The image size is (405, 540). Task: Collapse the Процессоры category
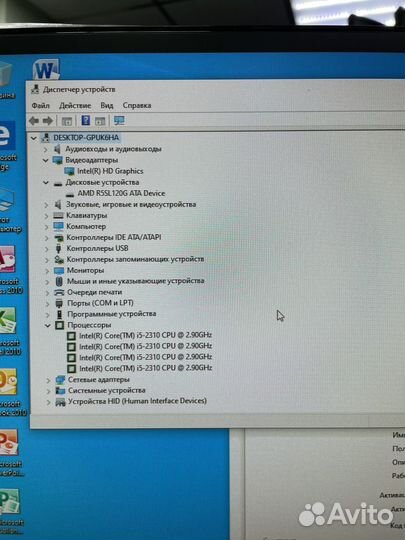pos(48,325)
